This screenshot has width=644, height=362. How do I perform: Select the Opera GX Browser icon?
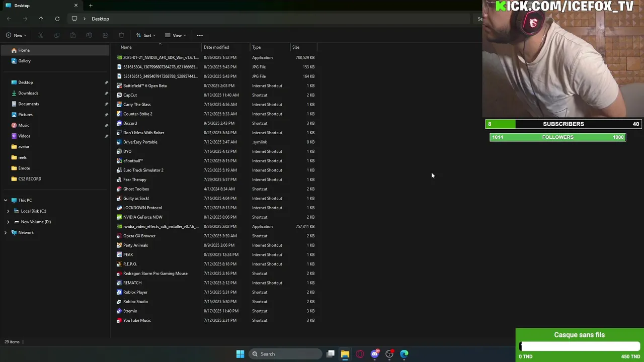[119, 236]
